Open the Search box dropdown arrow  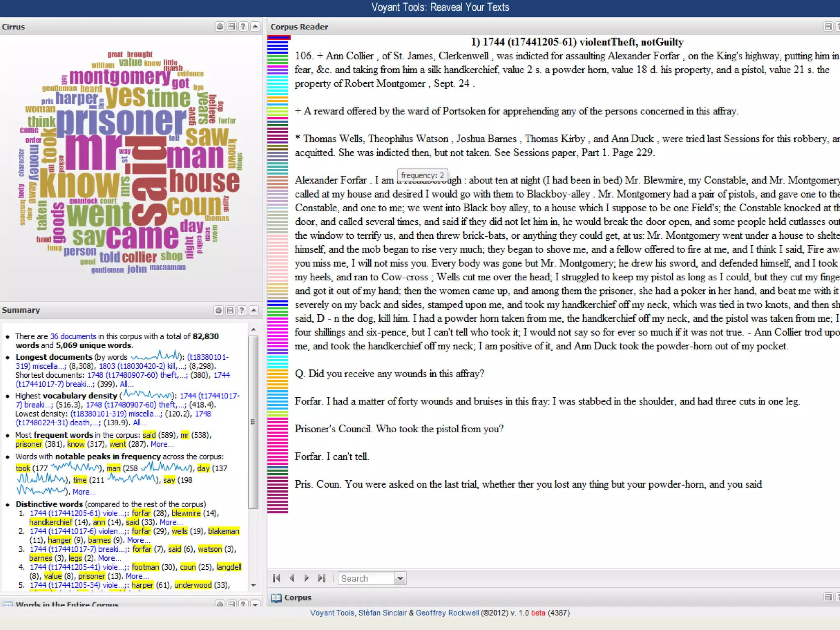pos(400,578)
